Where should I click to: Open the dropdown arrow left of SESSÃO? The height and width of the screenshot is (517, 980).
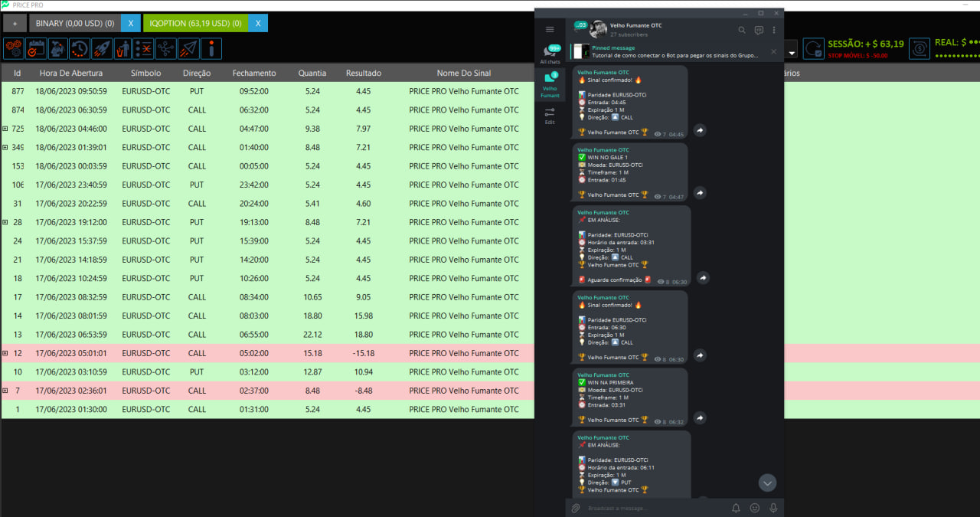(791, 51)
